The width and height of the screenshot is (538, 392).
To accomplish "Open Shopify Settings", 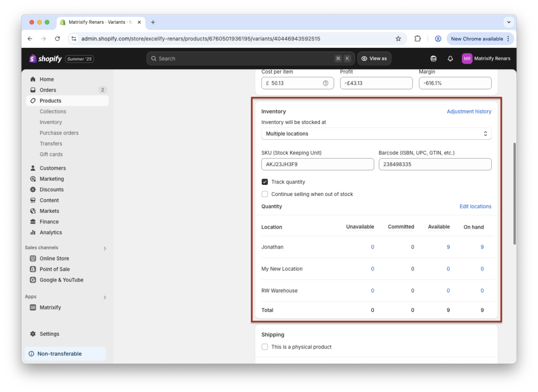I will [49, 334].
